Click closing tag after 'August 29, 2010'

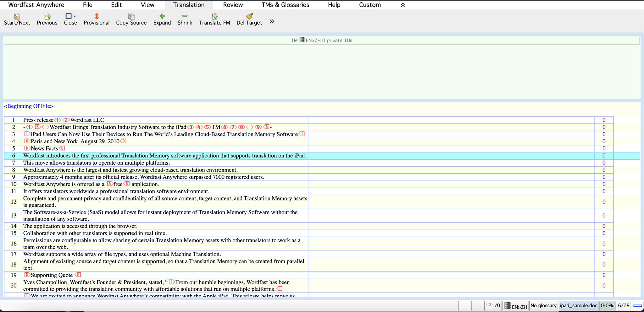click(x=123, y=141)
